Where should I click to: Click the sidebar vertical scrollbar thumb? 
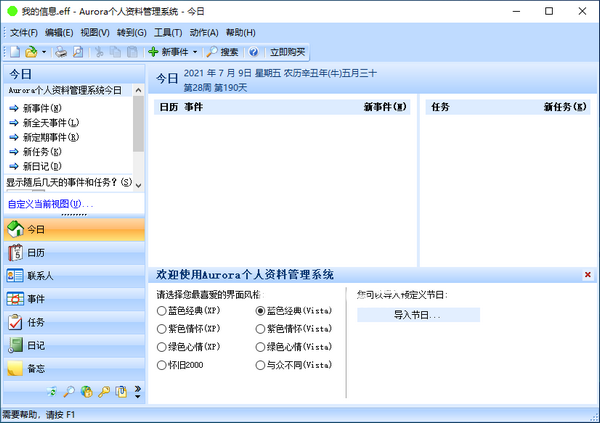click(139, 124)
